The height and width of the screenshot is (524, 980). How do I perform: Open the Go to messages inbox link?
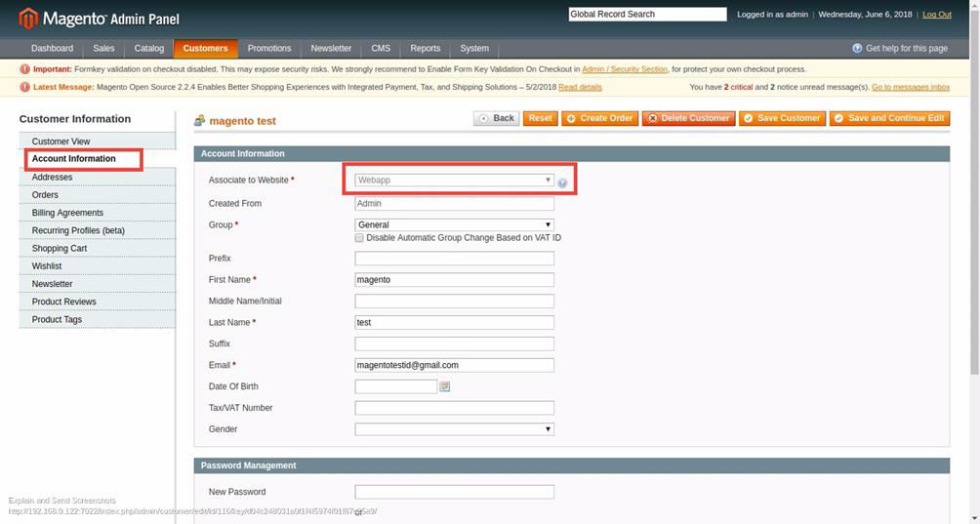pyautogui.click(x=910, y=87)
